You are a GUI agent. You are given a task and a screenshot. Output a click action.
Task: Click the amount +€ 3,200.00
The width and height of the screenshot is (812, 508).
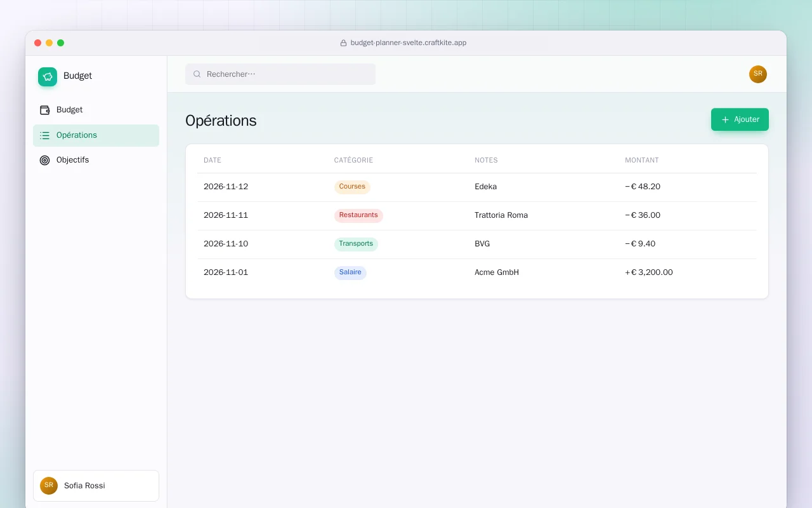point(649,272)
